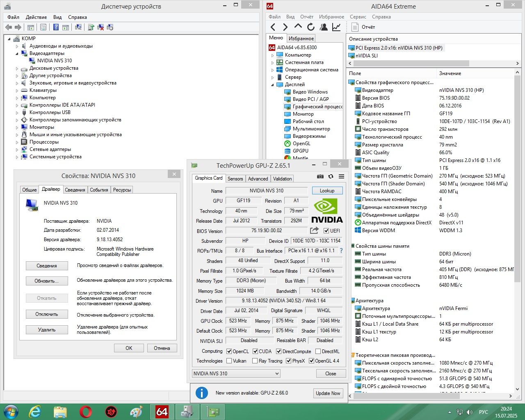Click the Отключить device button

point(47,314)
